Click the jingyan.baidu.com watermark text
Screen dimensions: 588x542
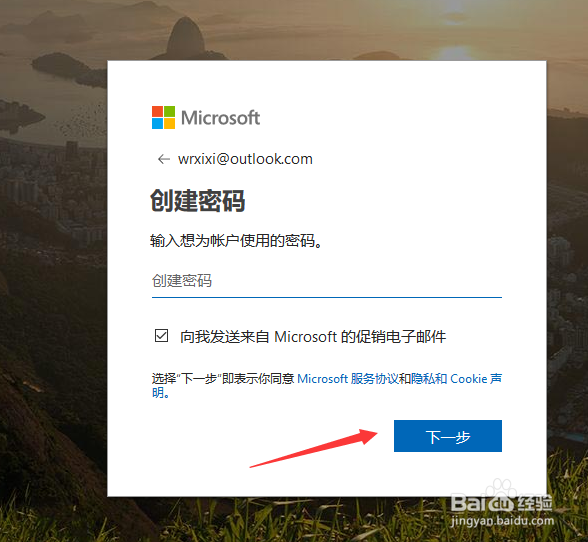coord(502,521)
